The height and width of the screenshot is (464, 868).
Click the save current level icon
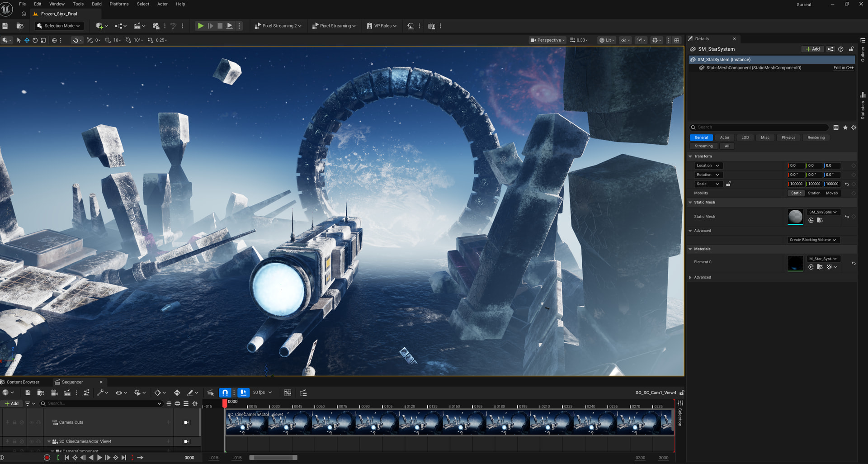click(5, 26)
